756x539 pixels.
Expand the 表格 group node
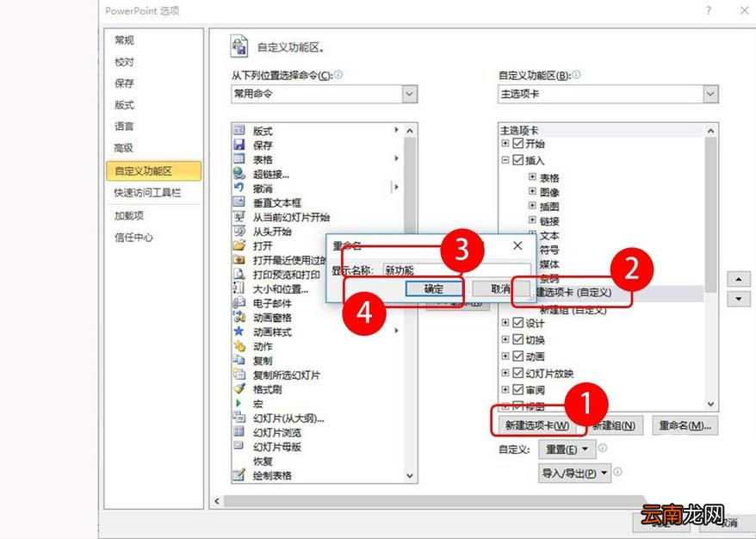[532, 177]
